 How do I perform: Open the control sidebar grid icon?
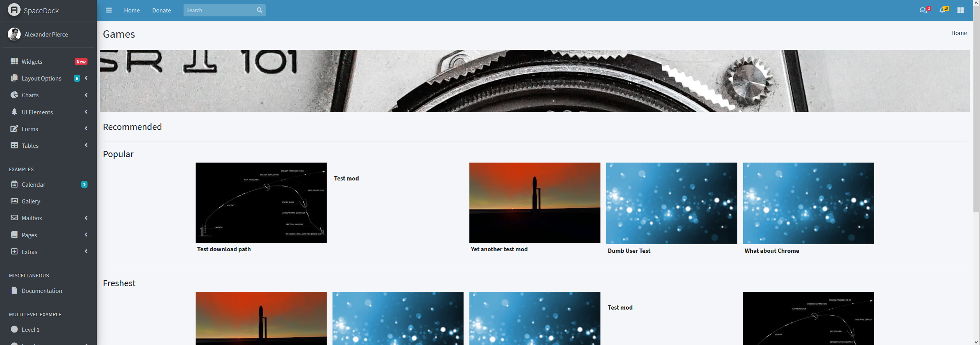pos(961,10)
